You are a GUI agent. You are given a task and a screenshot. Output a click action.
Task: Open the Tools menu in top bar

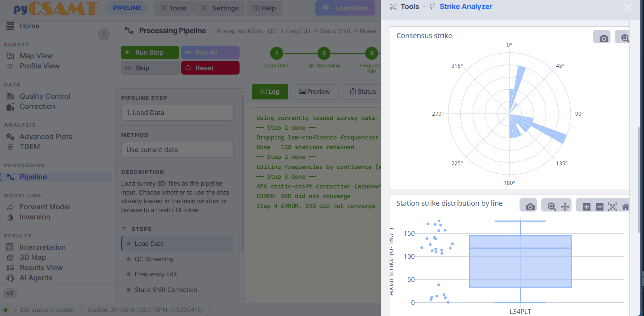pos(173,8)
